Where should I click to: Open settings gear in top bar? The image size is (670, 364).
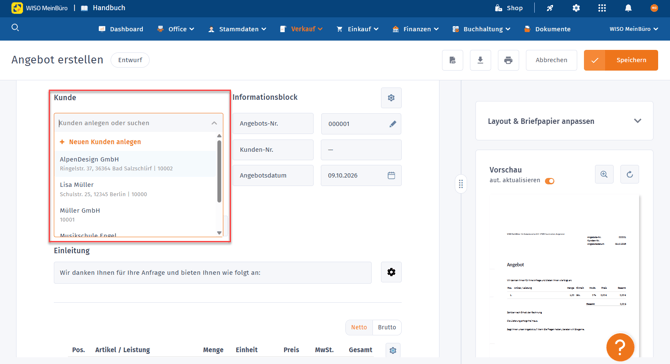pyautogui.click(x=576, y=8)
